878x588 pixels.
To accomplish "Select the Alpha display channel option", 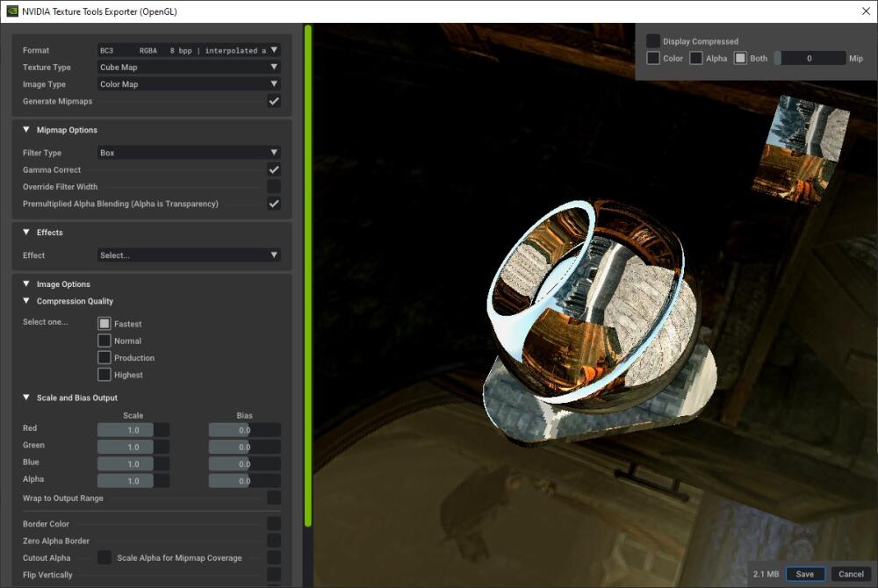I will [696, 58].
